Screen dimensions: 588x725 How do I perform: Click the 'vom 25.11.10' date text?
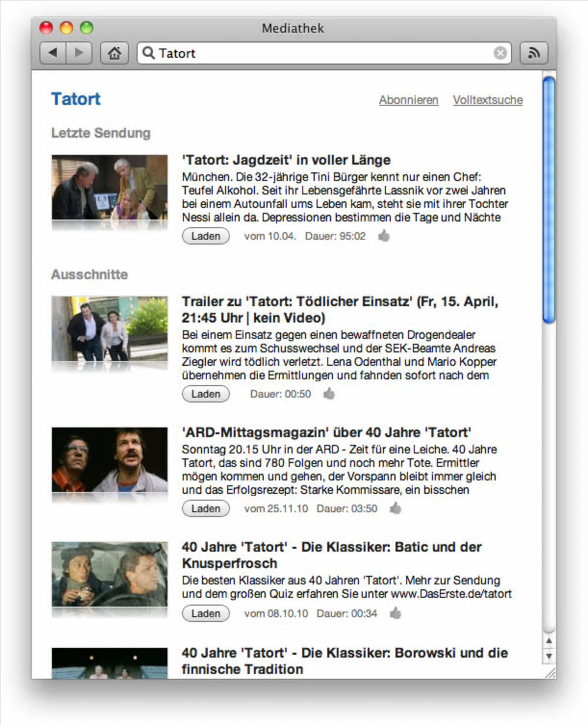point(276,509)
